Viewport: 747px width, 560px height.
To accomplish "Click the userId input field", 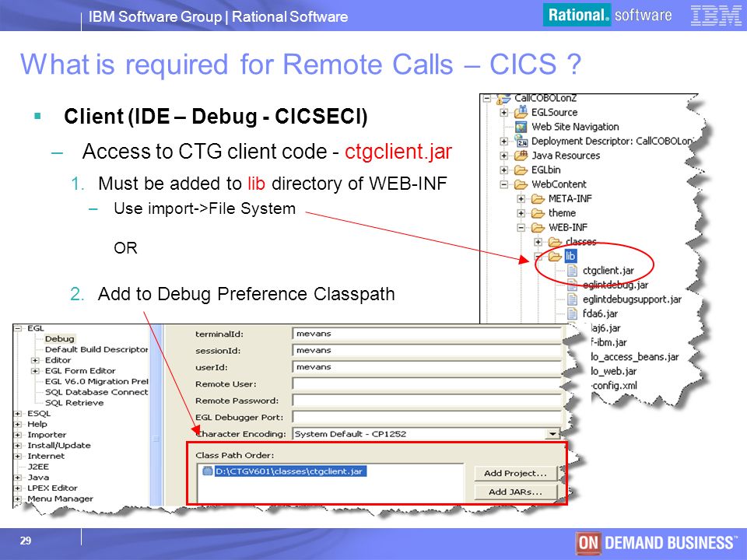I will [x=427, y=367].
